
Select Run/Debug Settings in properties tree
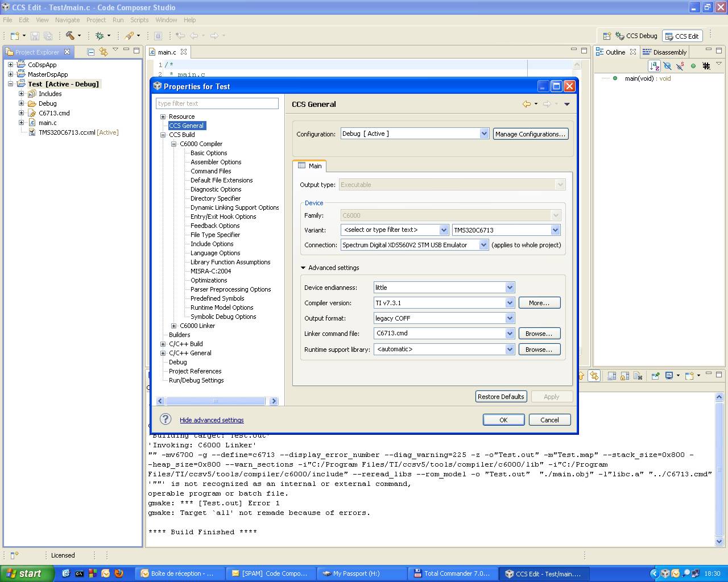point(196,380)
